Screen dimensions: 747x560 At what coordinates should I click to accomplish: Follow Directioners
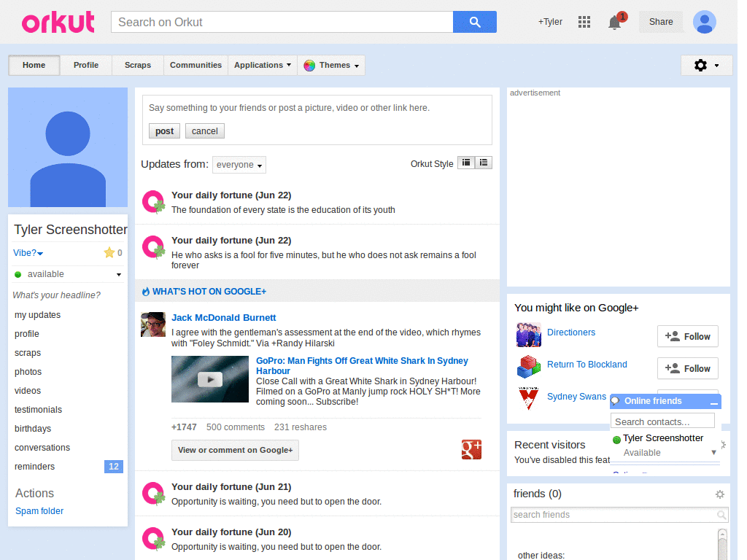tap(687, 337)
